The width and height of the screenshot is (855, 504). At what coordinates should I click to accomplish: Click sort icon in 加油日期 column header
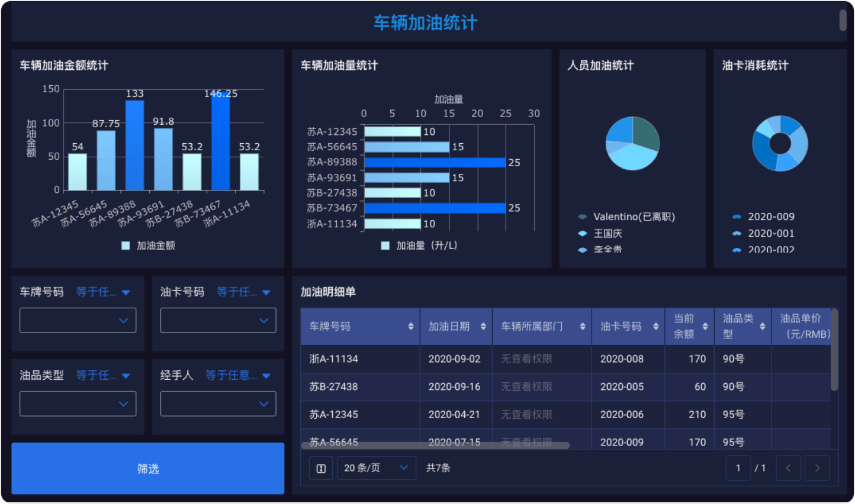(483, 327)
